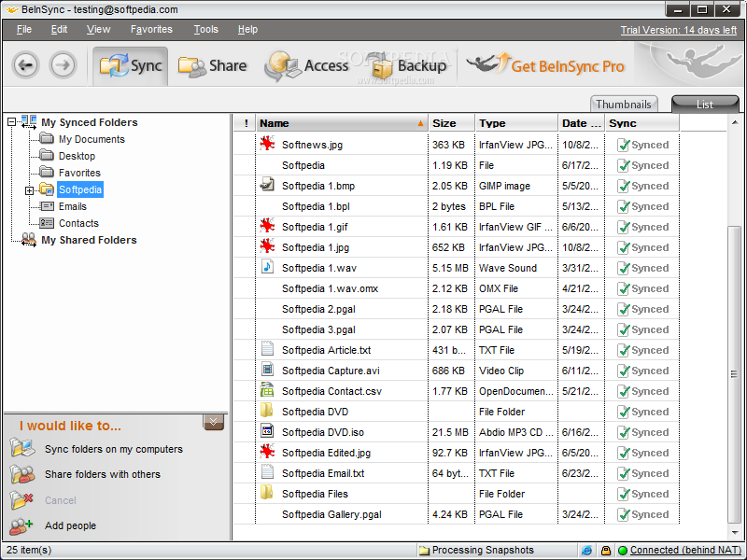Click Softpedia DVD folder icon
The image size is (747, 560).
tap(267, 410)
